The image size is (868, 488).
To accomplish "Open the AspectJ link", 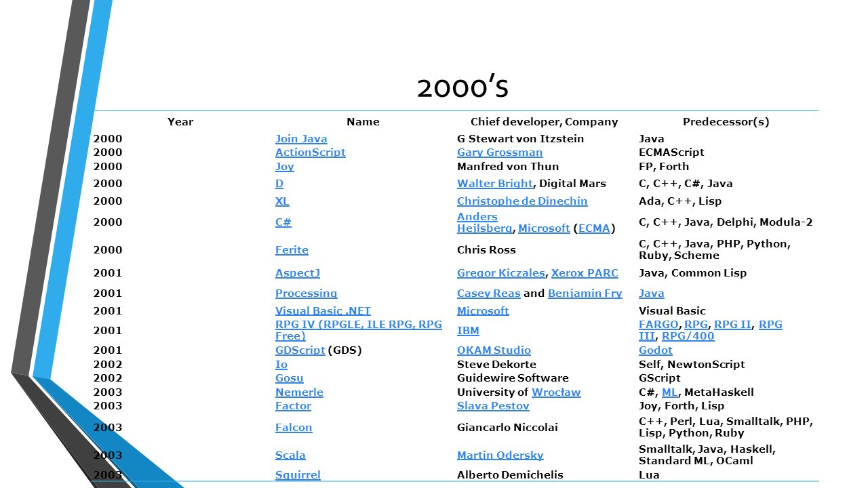I will tap(298, 273).
